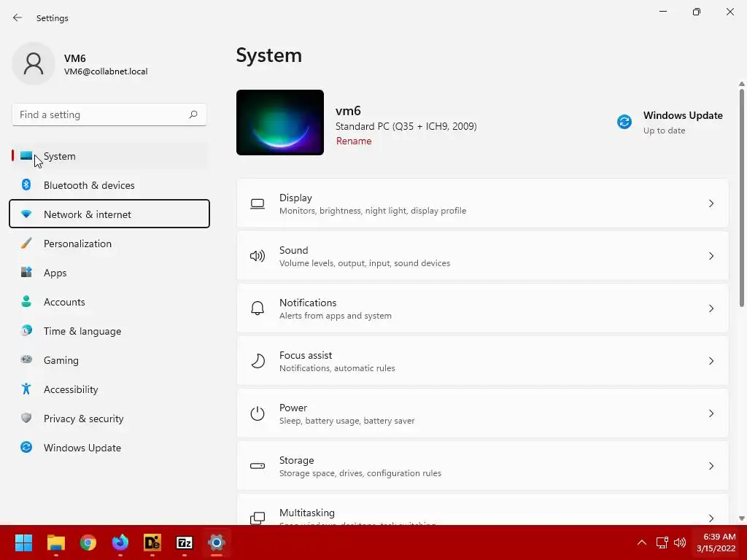Expand the Storage settings chevron
This screenshot has width=747, height=560.
711,466
